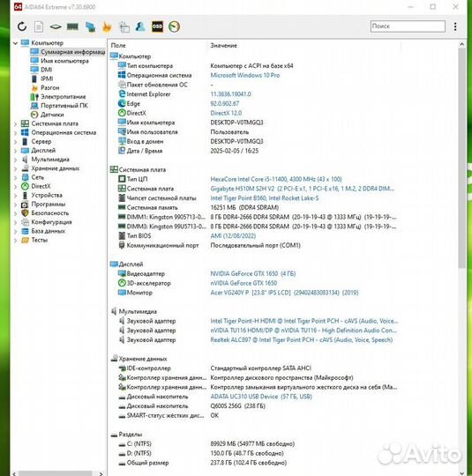472x476 pixels.
Task: Open the HexaCore Intel Core i5-11400 link
Action: pos(276,179)
